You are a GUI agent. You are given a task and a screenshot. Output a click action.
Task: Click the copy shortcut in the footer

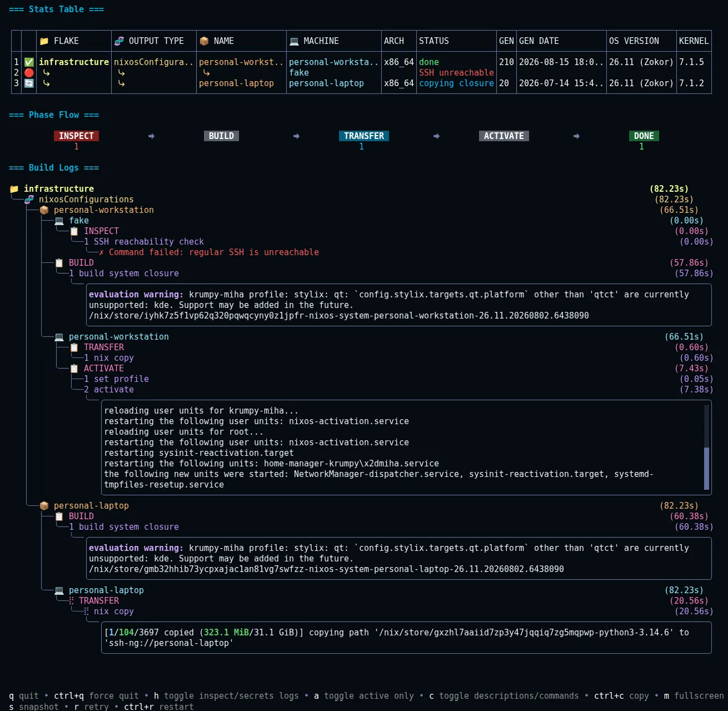pos(621,696)
